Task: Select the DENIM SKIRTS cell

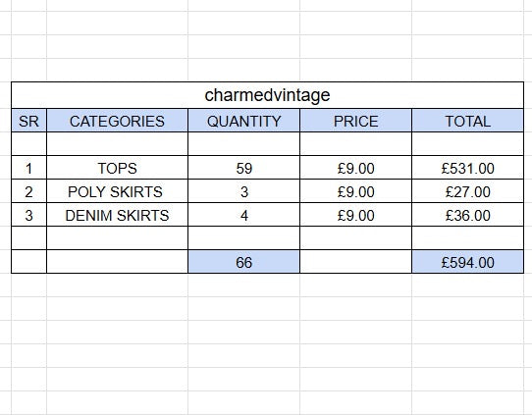Action: click(x=117, y=215)
